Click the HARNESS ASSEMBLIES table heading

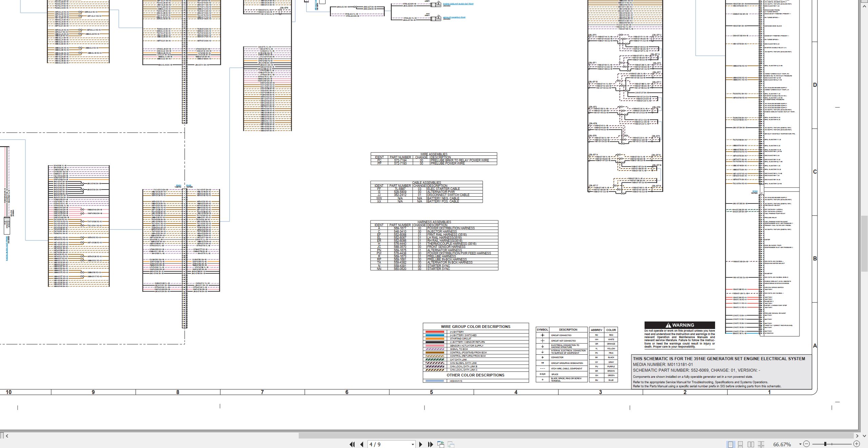point(434,222)
